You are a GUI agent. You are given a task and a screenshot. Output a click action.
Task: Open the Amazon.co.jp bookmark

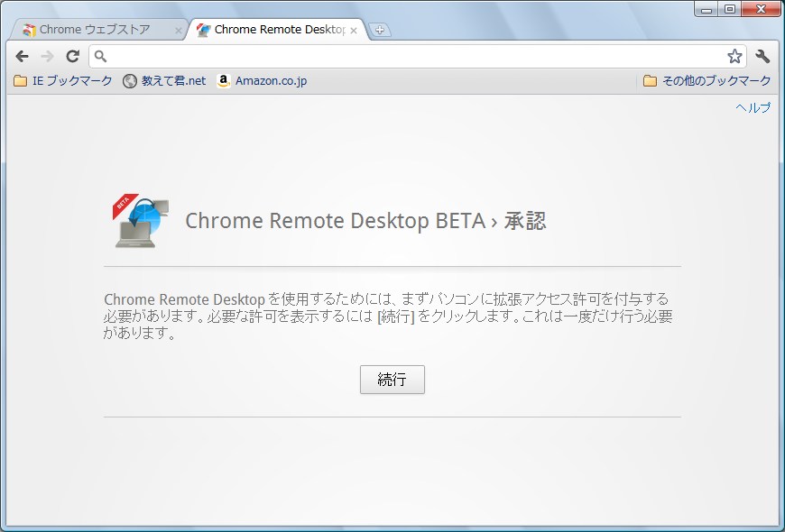click(263, 80)
